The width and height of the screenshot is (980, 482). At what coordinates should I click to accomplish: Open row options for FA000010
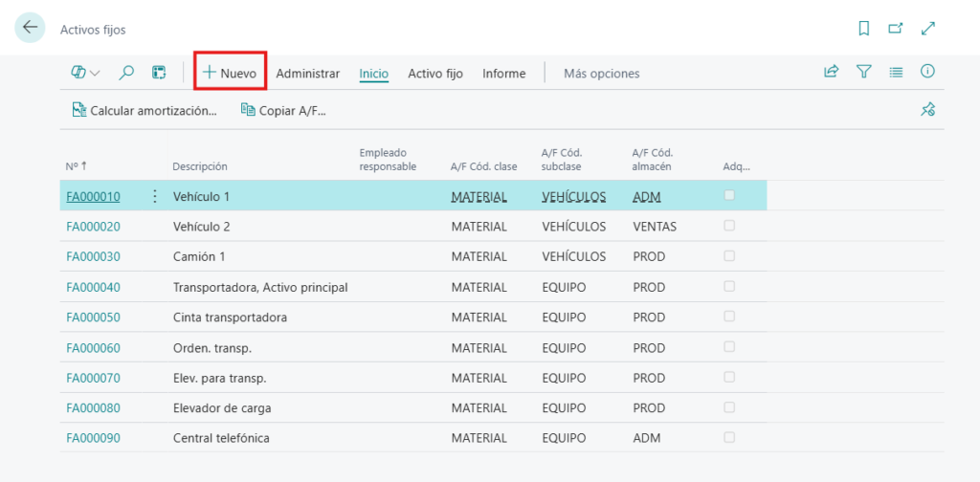(x=155, y=196)
